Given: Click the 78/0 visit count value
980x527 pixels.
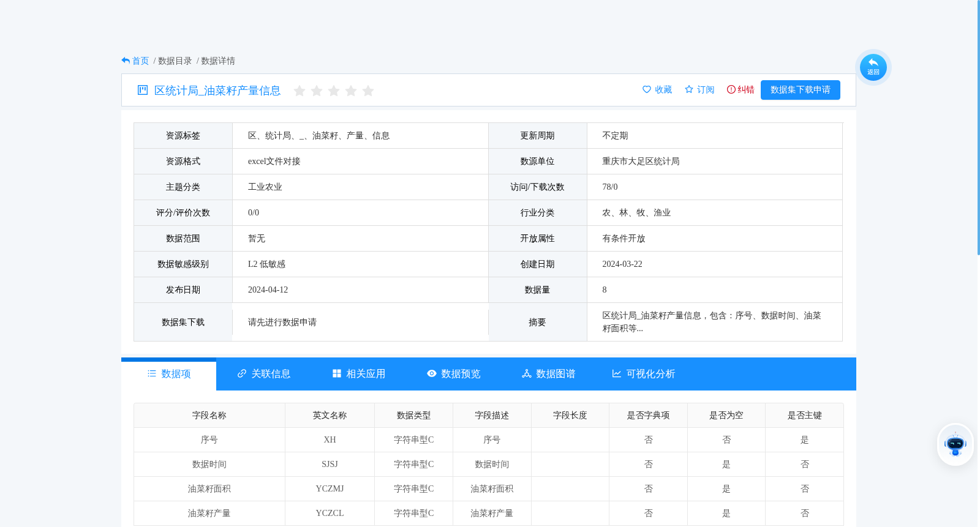Looking at the screenshot, I should [610, 187].
